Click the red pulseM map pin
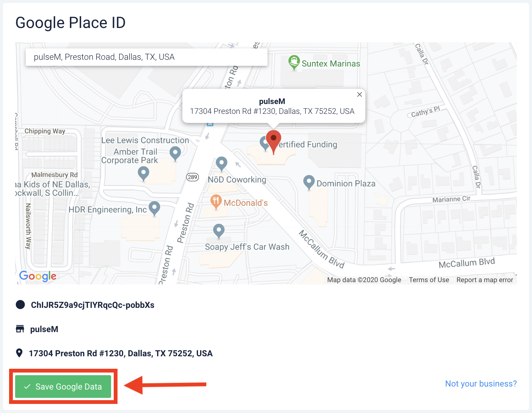The height and width of the screenshot is (413, 532). pos(274,139)
